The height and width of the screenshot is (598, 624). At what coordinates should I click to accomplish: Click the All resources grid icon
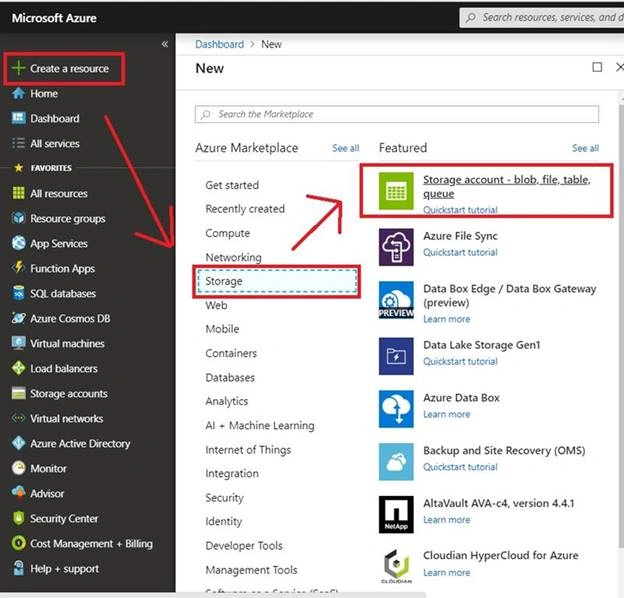pos(18,193)
